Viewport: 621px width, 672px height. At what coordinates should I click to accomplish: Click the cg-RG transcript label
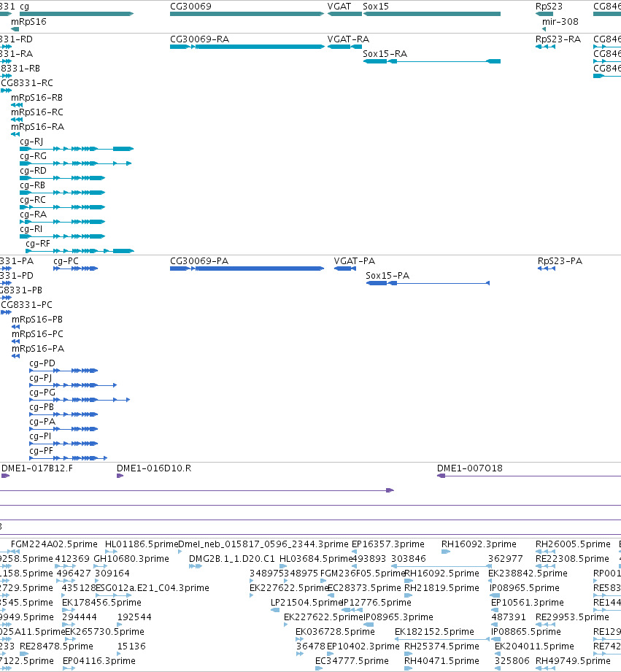33,155
